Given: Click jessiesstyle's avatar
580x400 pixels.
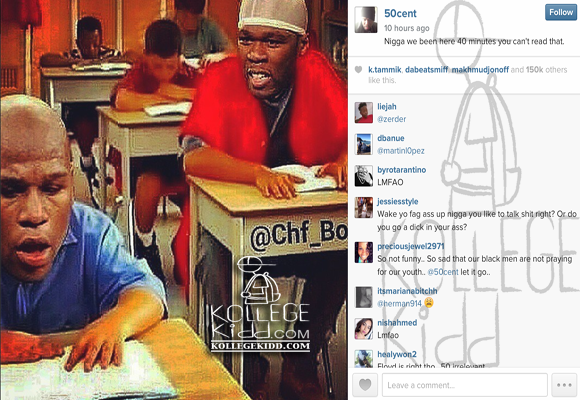Looking at the screenshot, I should tap(364, 208).
